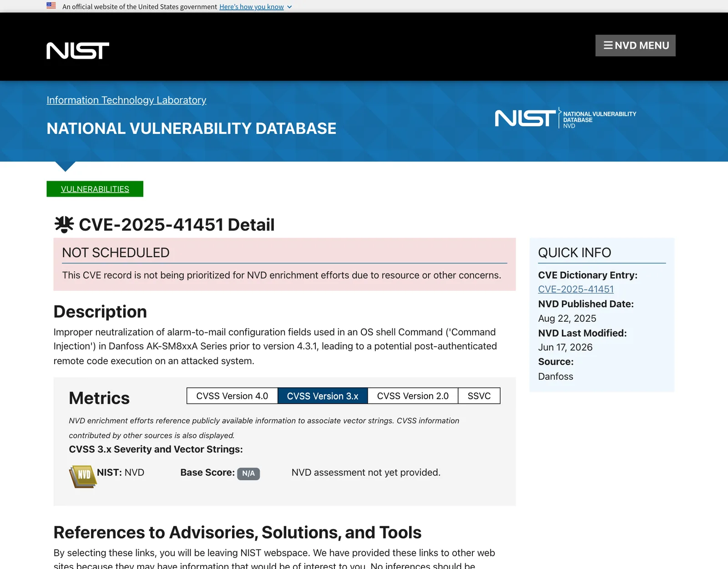Click the "NIST: NVD" source label
728x569 pixels.
click(121, 472)
